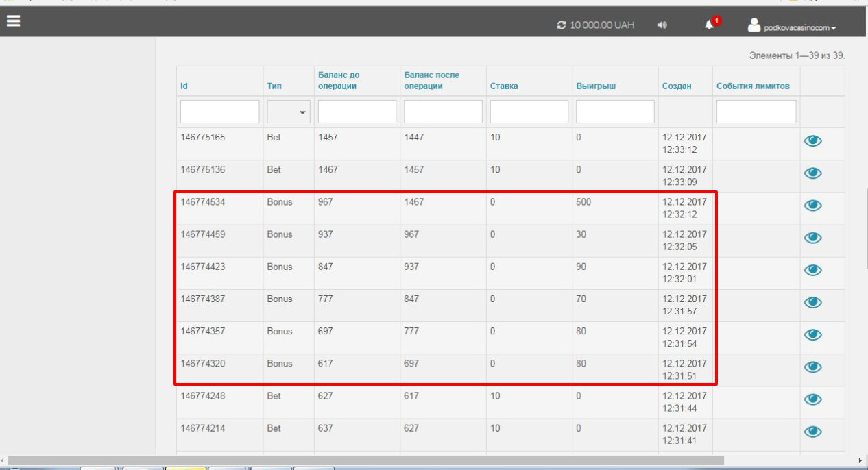Show details for transaction 146774248
The height and width of the screenshot is (470, 868).
[x=812, y=399]
